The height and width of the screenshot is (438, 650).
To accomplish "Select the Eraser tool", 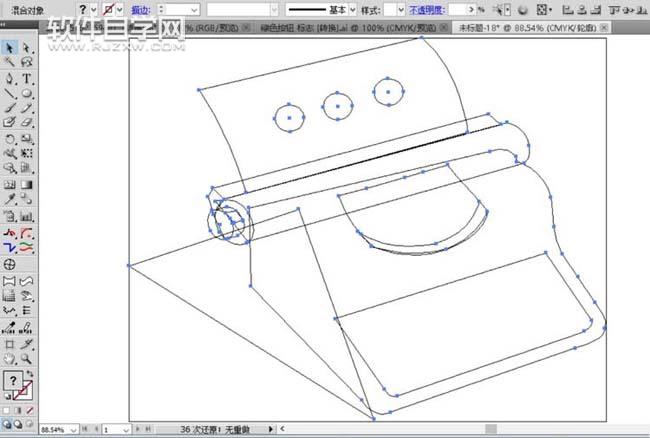I will click(x=27, y=122).
